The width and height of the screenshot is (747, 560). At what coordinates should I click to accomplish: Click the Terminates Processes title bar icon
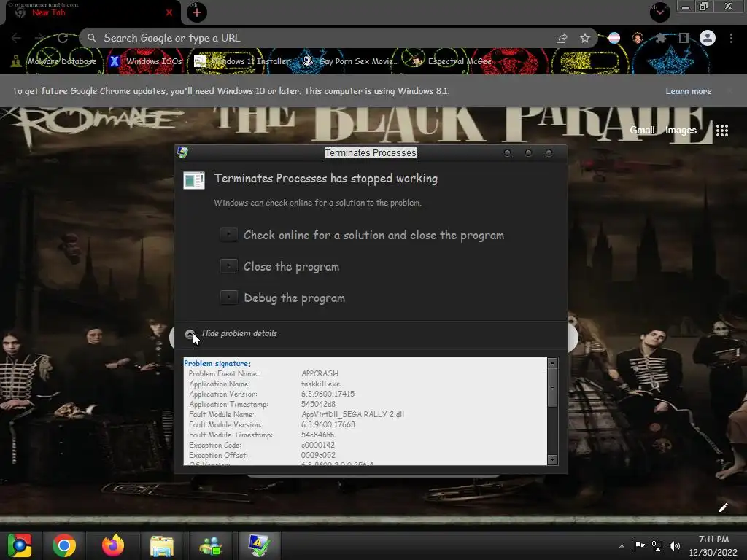pos(182,152)
